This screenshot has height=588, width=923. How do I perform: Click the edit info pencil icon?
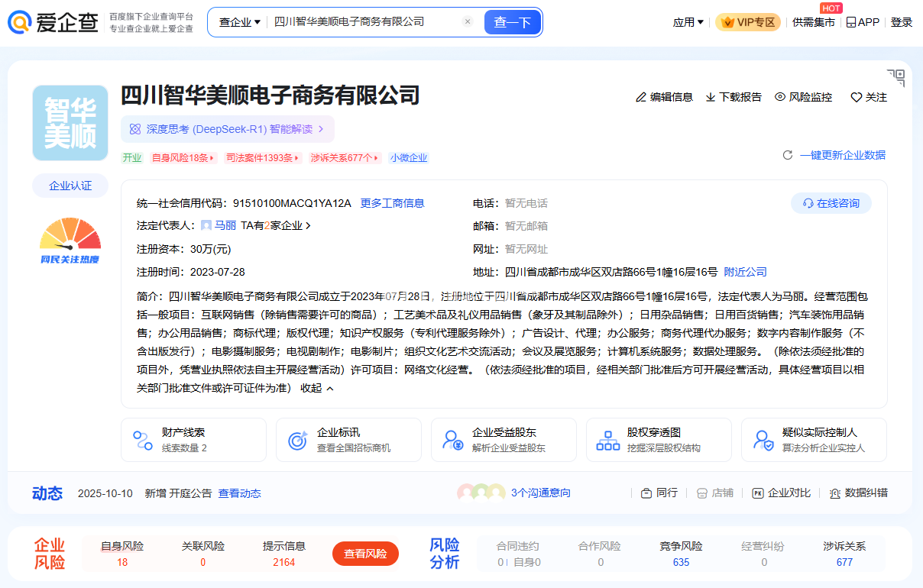pos(641,98)
